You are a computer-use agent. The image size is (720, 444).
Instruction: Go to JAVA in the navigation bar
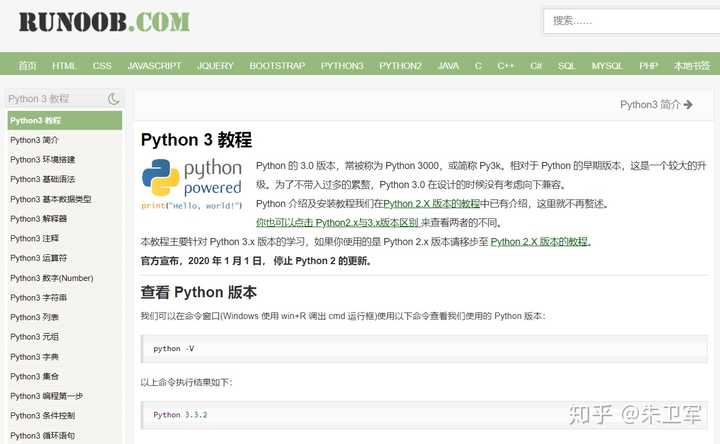click(448, 66)
